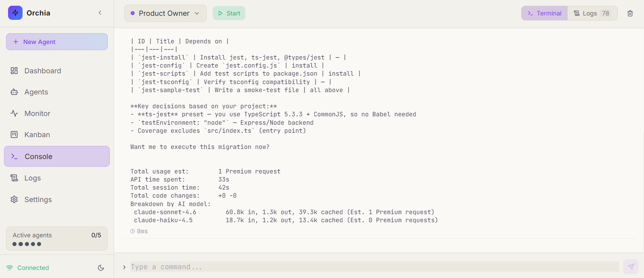644x278 pixels.
Task: Click the Logs count badge 78
Action: click(x=606, y=13)
